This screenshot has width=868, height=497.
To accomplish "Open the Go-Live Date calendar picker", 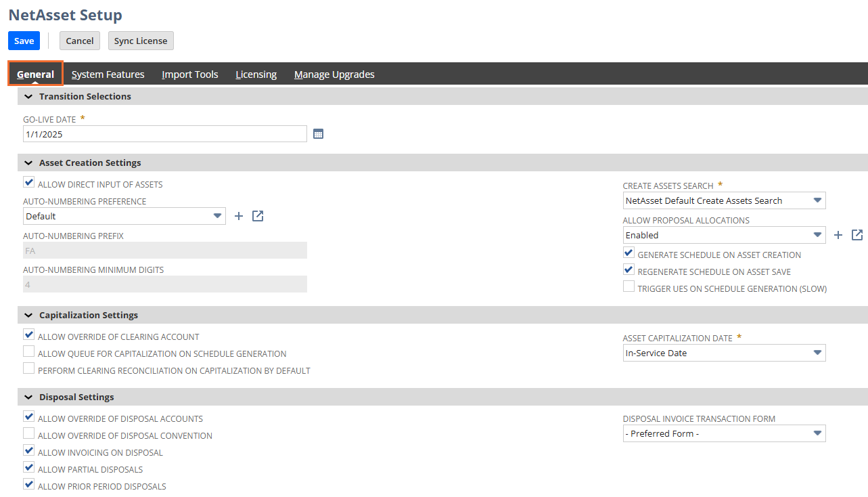I will coord(318,134).
